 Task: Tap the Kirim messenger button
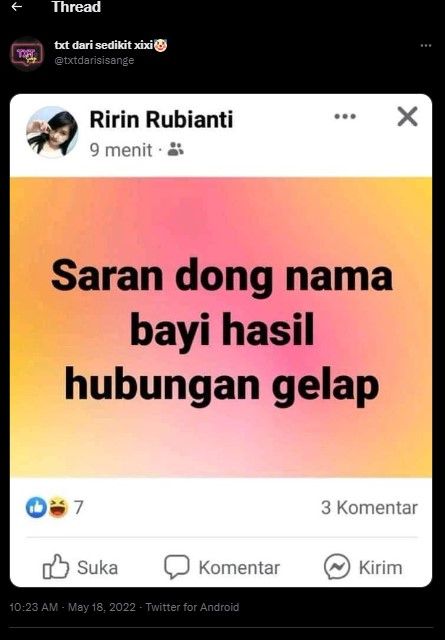[x=363, y=567]
